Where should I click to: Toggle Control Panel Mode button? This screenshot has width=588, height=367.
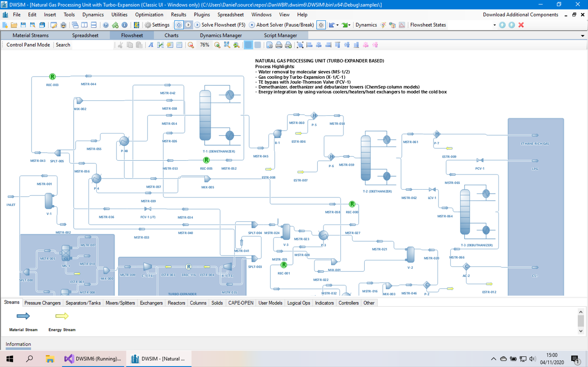coord(28,45)
